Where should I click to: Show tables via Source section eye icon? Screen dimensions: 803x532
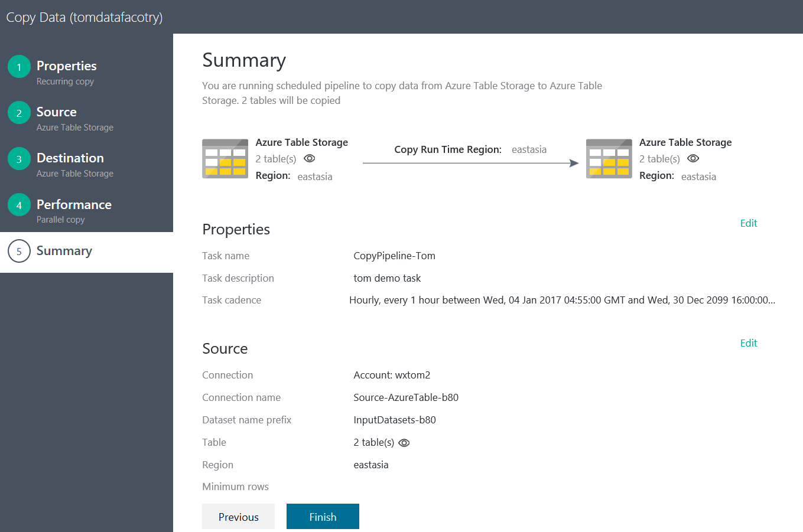coord(404,443)
